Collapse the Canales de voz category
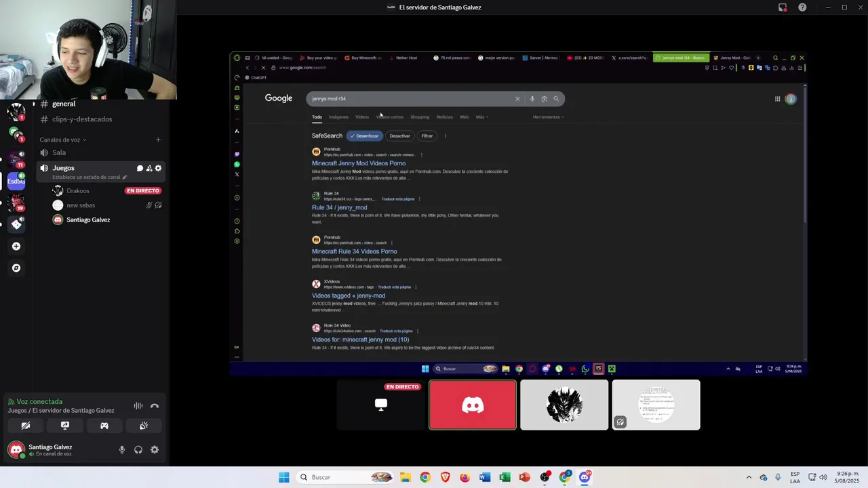 [63, 140]
